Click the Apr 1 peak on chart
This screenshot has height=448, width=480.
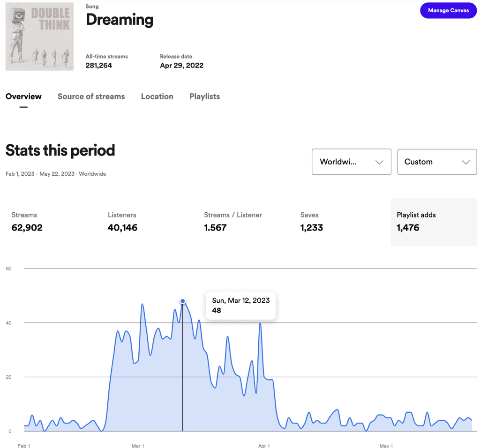coord(260,323)
